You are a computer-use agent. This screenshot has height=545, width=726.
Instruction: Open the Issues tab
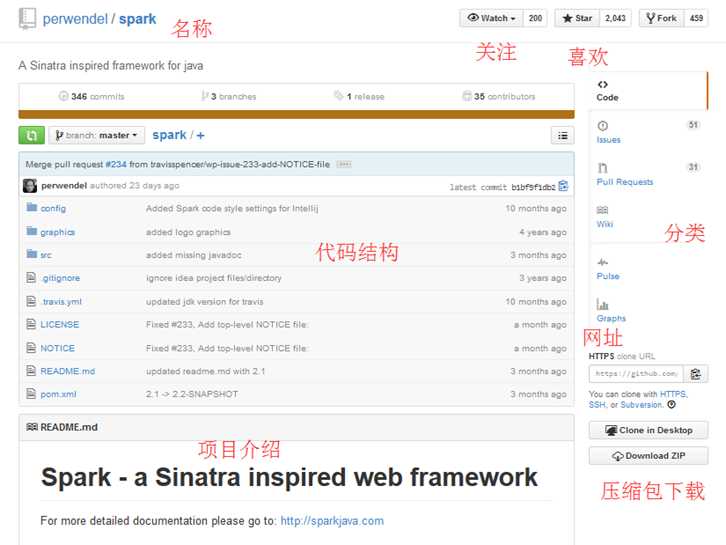(608, 140)
